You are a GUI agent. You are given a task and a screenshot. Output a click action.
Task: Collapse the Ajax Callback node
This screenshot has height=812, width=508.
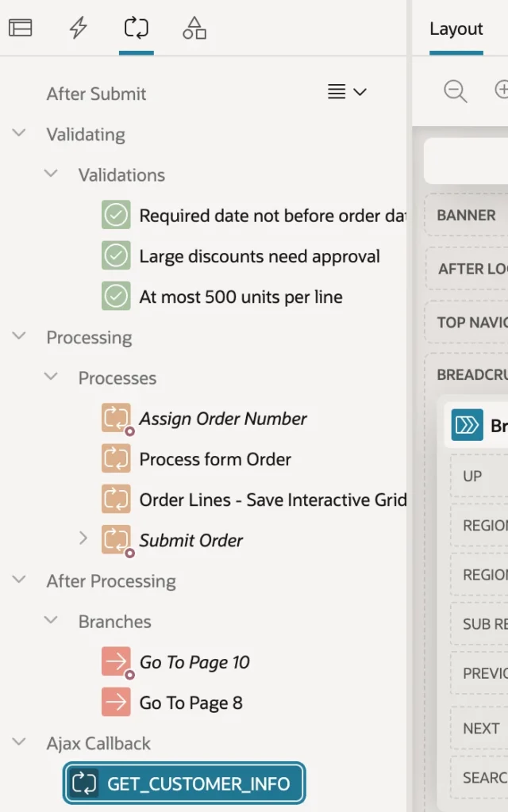(19, 742)
